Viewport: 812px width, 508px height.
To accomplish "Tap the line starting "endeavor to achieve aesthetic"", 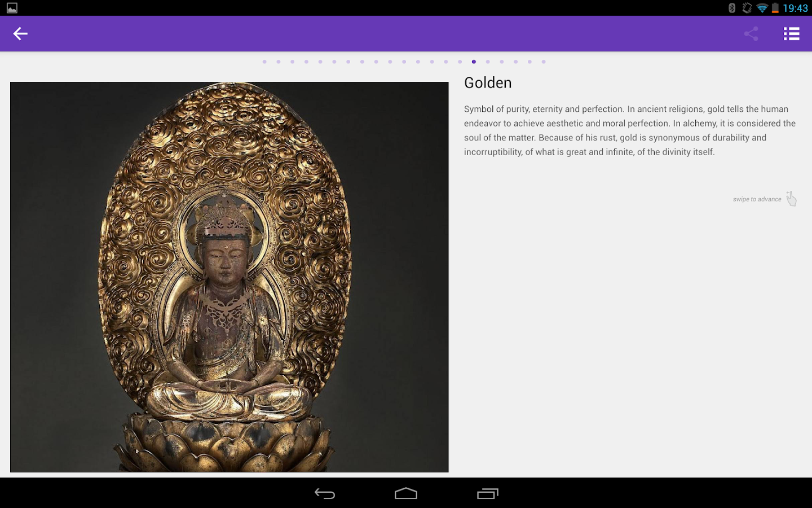I will click(x=630, y=123).
